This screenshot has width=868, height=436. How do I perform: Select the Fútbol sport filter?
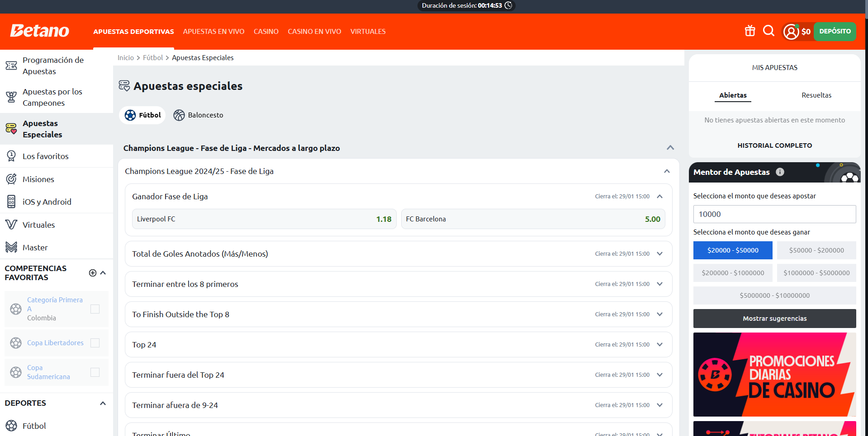[x=142, y=115]
